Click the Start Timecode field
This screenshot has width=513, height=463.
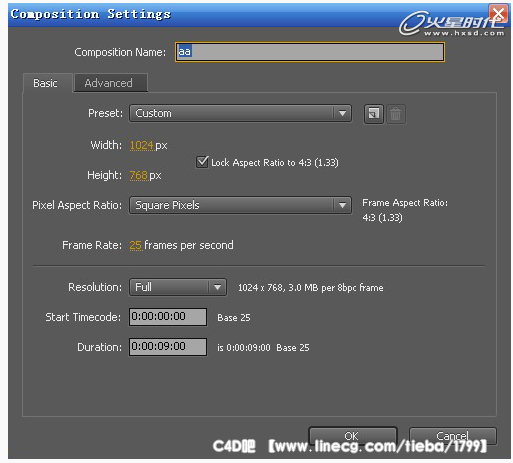(x=168, y=316)
